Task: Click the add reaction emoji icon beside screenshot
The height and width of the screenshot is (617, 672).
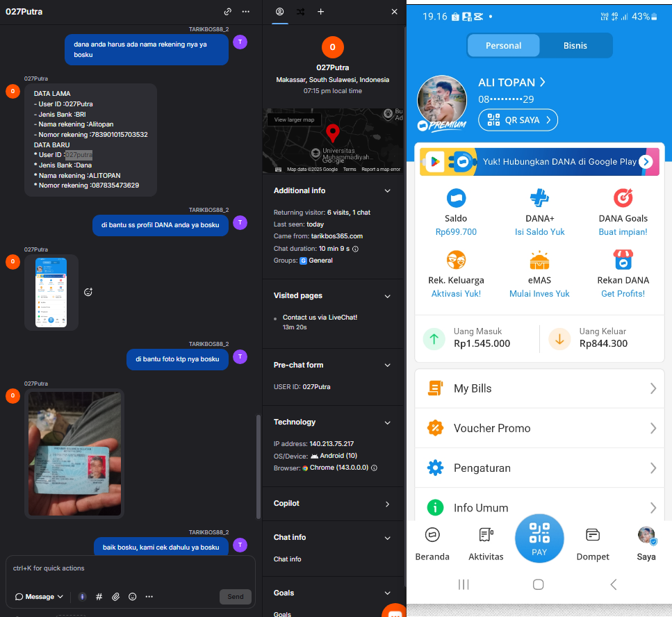Action: 88,293
